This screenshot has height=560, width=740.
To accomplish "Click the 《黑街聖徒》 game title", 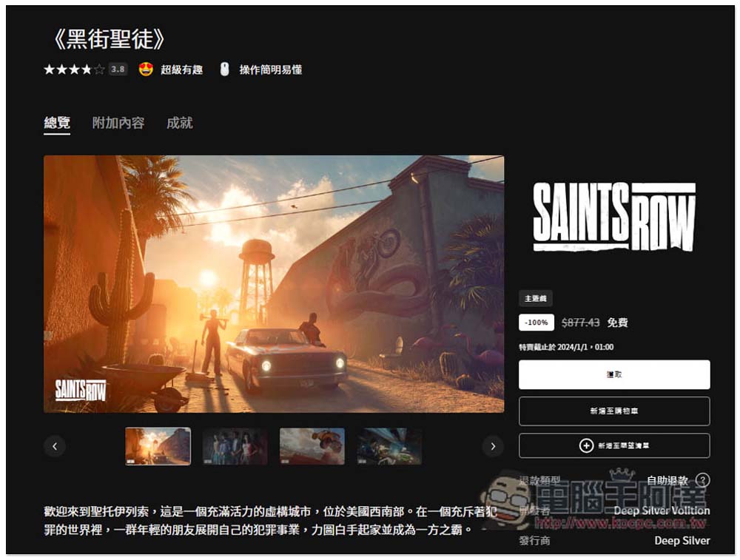I will click(109, 39).
